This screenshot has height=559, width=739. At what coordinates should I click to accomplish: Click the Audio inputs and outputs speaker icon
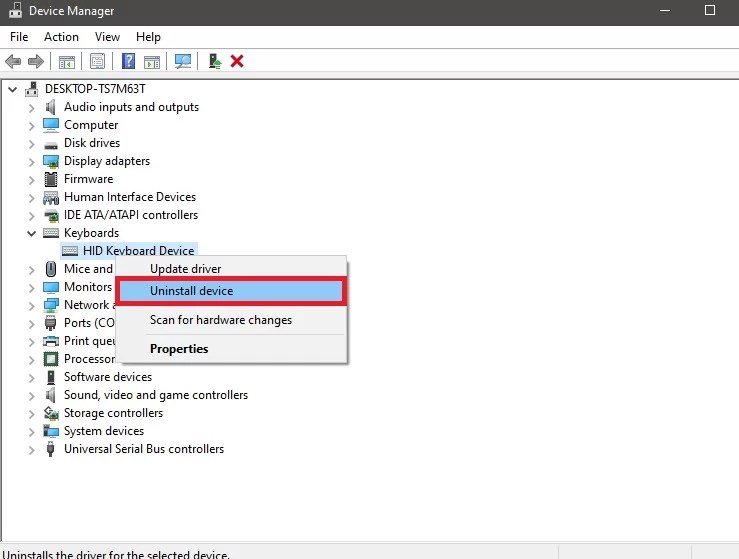[x=50, y=107]
